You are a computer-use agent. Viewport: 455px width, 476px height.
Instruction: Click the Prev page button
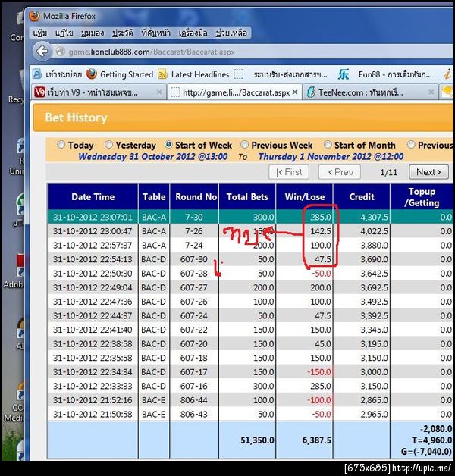[x=340, y=172]
